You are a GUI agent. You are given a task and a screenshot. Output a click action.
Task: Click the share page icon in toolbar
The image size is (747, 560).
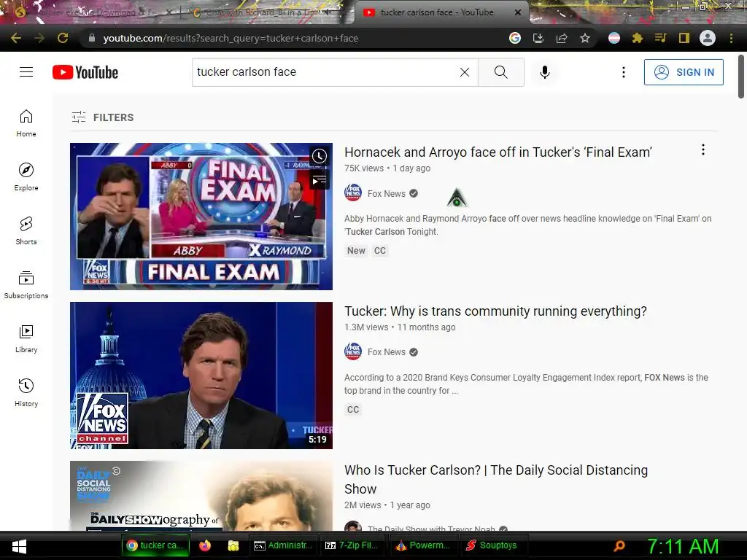(562, 38)
